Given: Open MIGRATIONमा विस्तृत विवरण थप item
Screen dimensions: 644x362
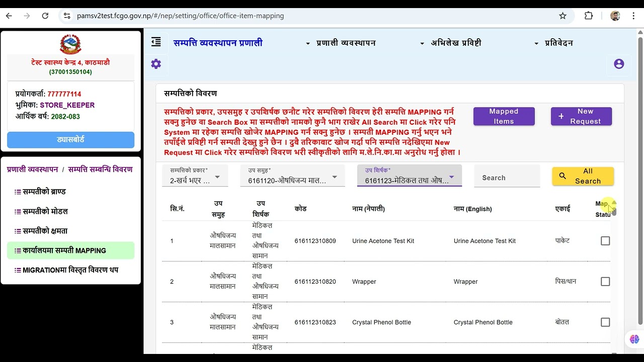Looking at the screenshot, I should (70, 270).
